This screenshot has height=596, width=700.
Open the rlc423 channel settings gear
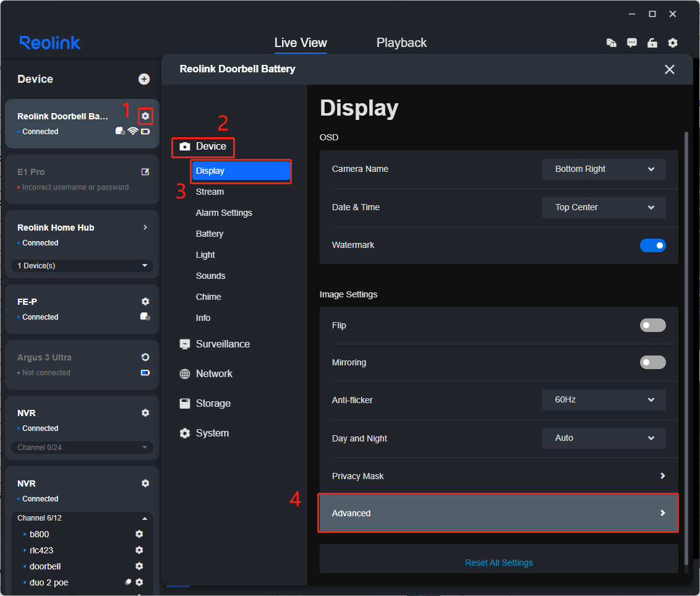(139, 550)
